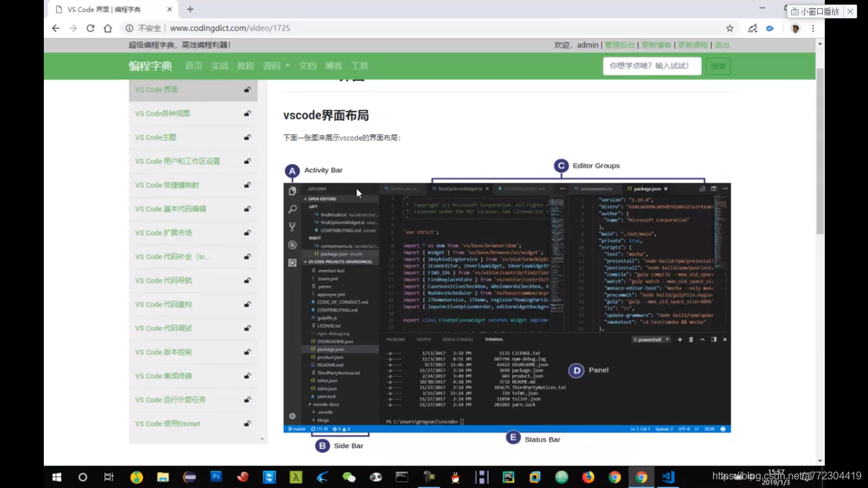Click the lock icon beside VS Code主题
Viewport: 868px width, 488px height.
point(247,137)
